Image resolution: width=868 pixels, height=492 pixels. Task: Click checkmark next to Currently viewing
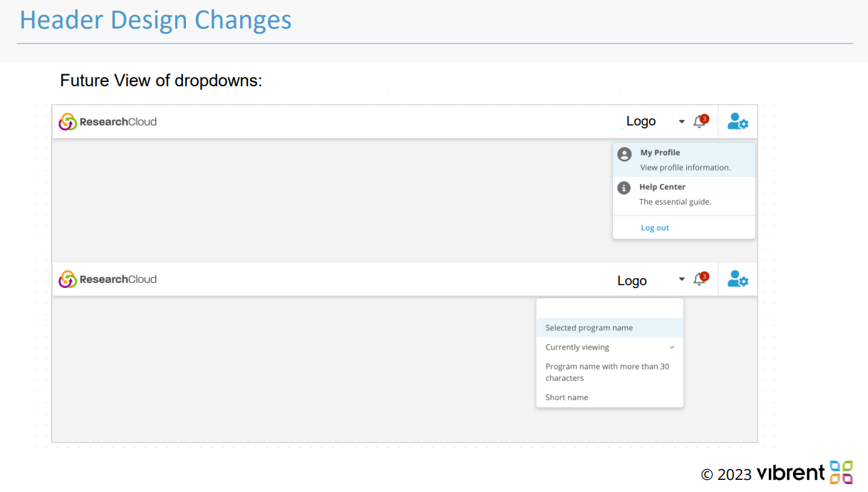pos(672,347)
